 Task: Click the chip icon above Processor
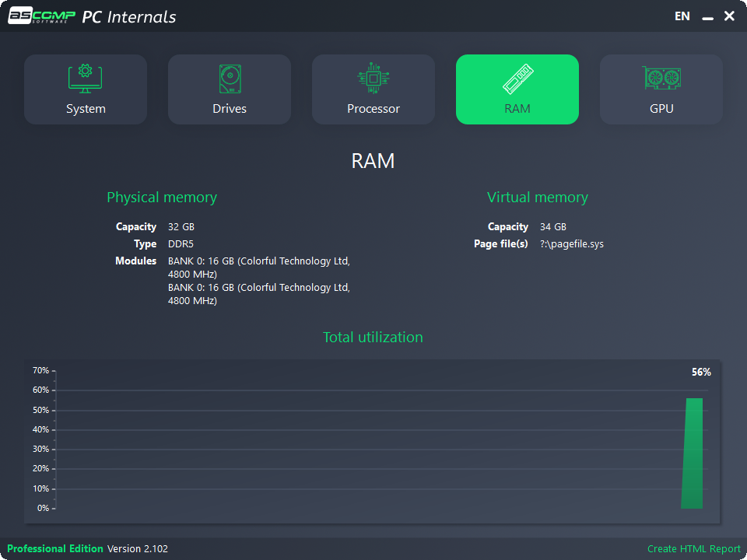(x=373, y=78)
